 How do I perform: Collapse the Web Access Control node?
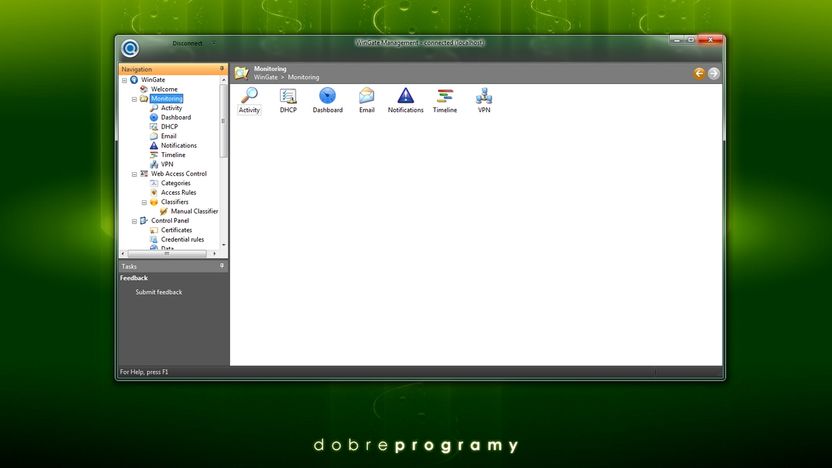134,174
